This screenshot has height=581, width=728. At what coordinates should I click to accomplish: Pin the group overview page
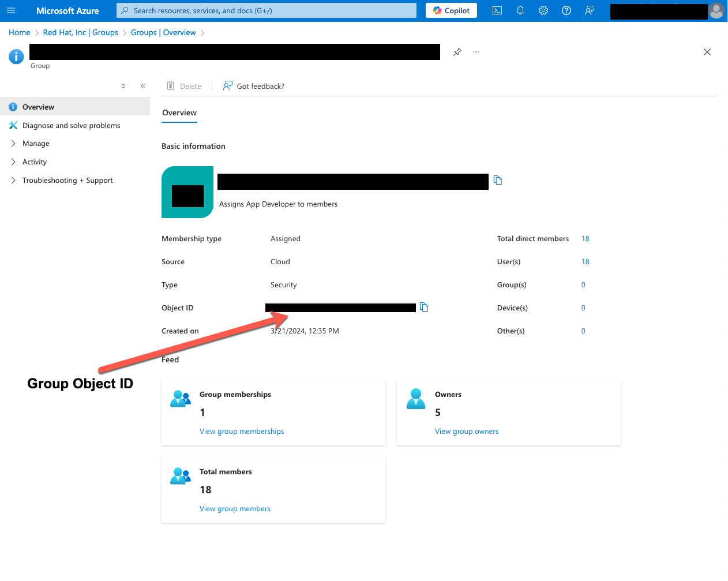click(x=457, y=52)
